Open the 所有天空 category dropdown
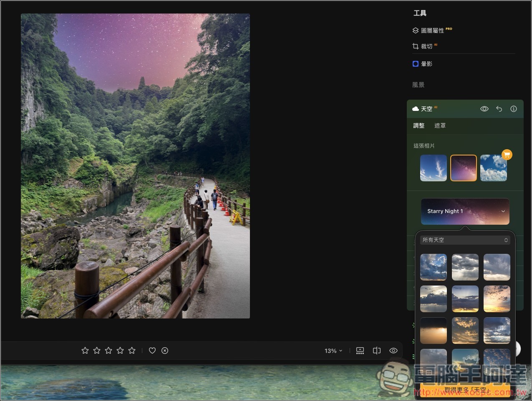532x401 pixels. (465, 240)
